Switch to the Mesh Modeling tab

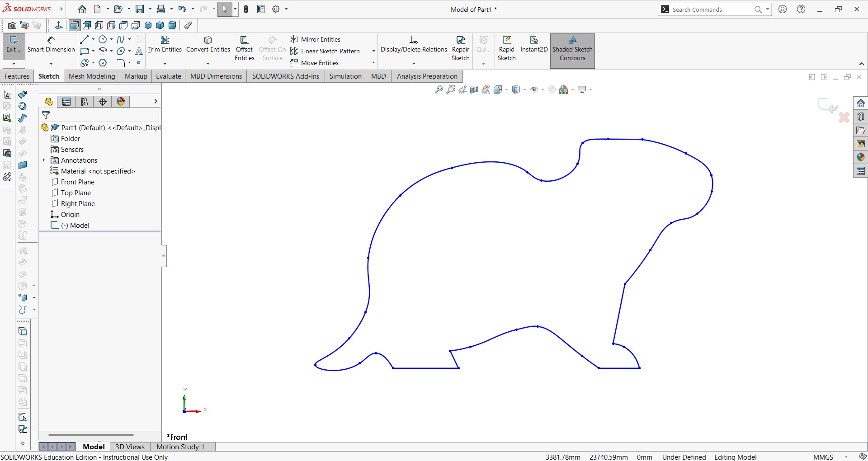pyautogui.click(x=92, y=76)
